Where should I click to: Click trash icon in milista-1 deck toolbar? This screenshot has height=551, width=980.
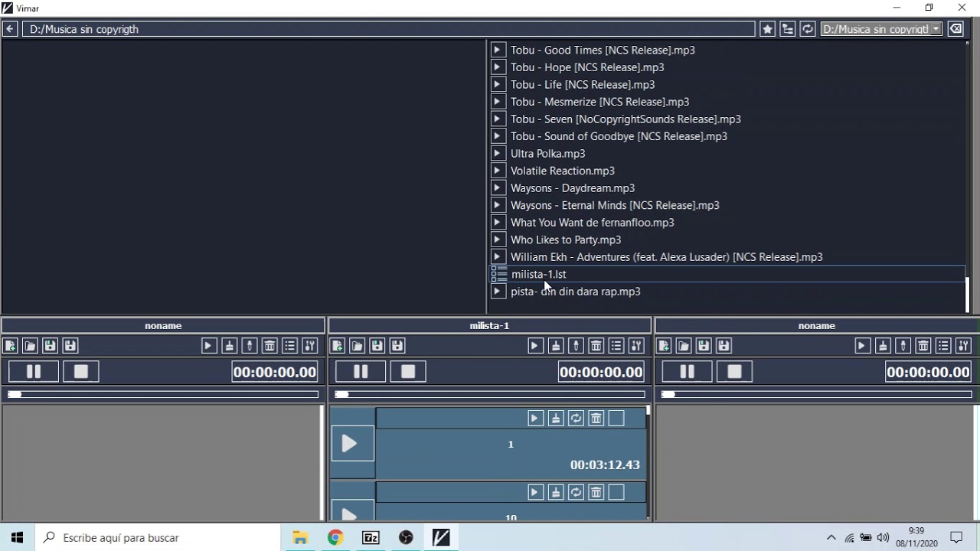[596, 346]
